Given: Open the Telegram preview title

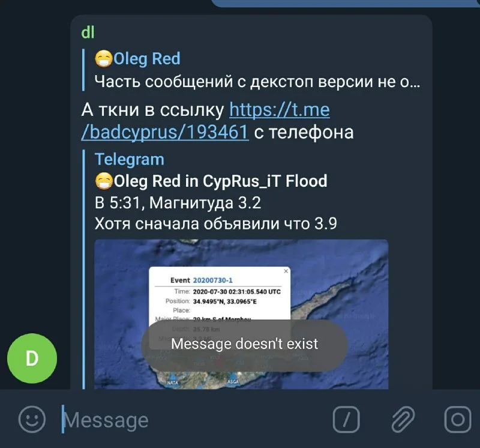Looking at the screenshot, I should [x=130, y=159].
